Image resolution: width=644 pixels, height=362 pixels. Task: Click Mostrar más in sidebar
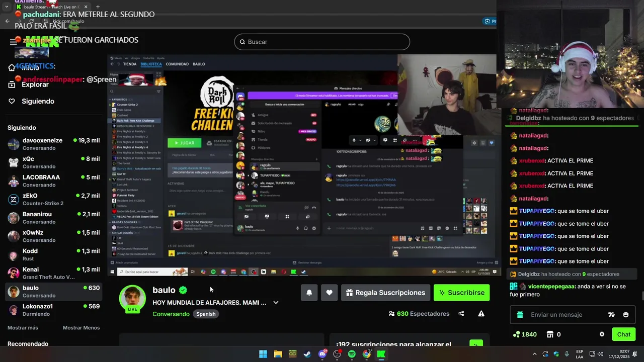tap(23, 328)
